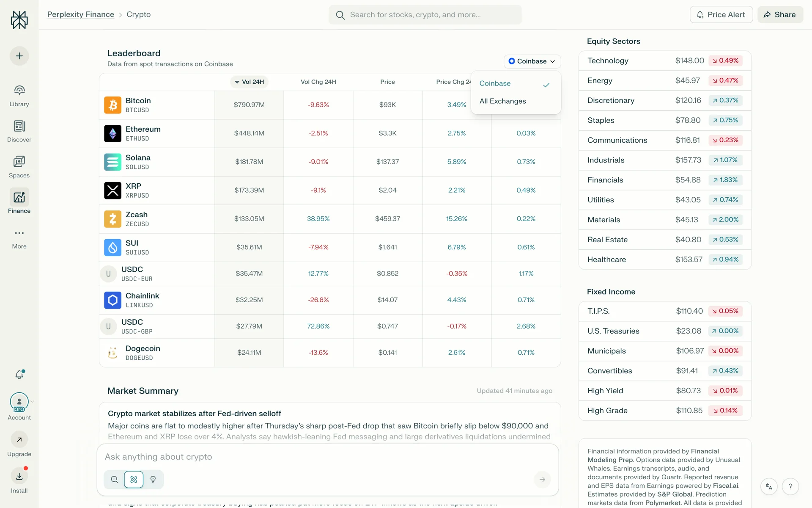The image size is (812, 508).
Task: Click the Install download icon
Action: [x=19, y=477]
